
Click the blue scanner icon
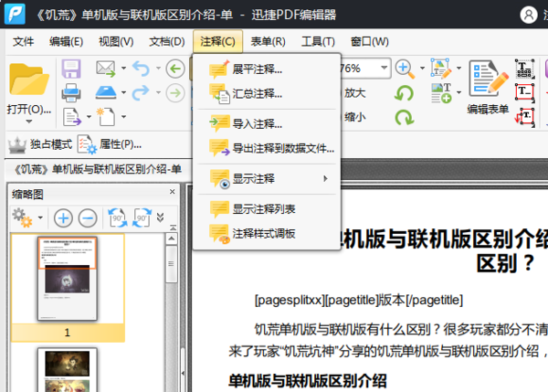[x=106, y=92]
